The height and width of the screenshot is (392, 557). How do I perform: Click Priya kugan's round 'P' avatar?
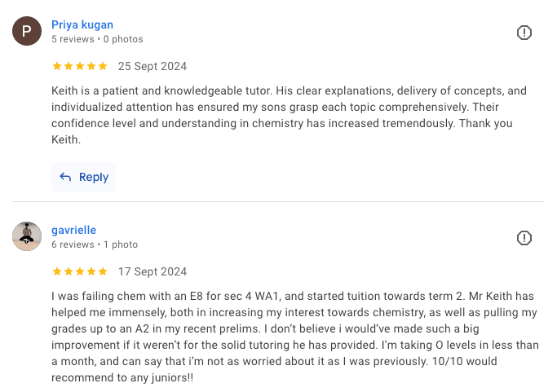(27, 31)
